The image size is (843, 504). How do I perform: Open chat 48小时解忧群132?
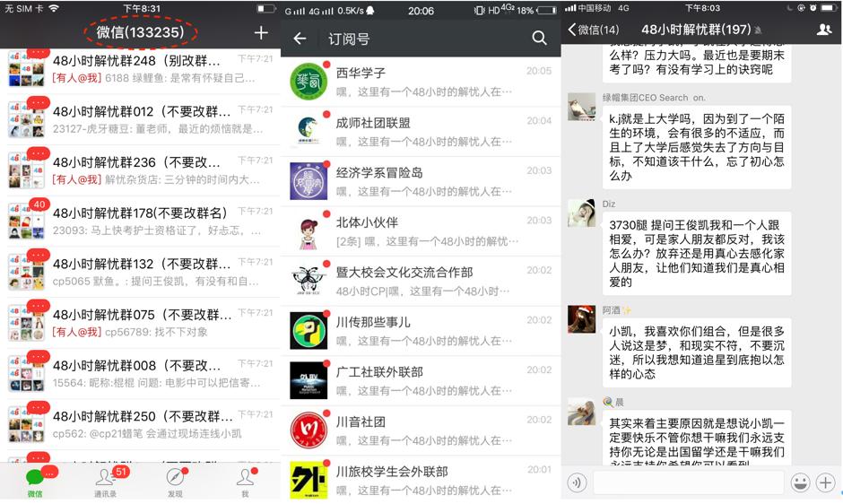coord(141,272)
